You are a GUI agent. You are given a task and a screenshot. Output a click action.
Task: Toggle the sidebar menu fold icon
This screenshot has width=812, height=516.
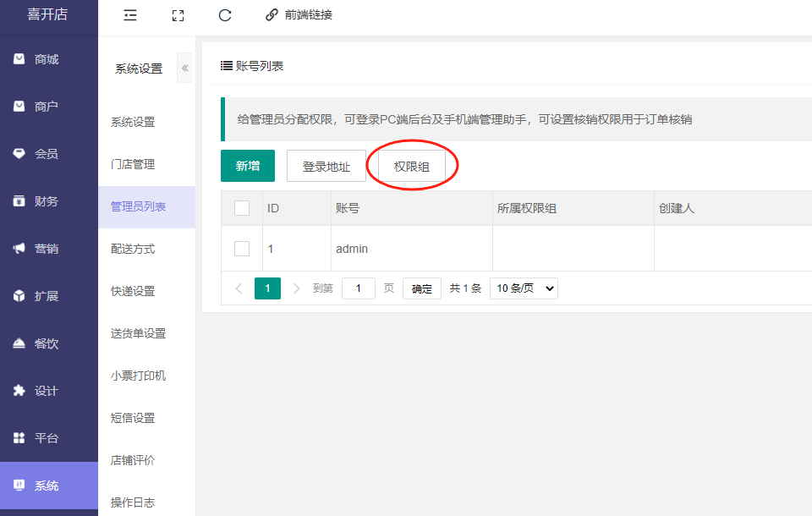click(x=130, y=15)
